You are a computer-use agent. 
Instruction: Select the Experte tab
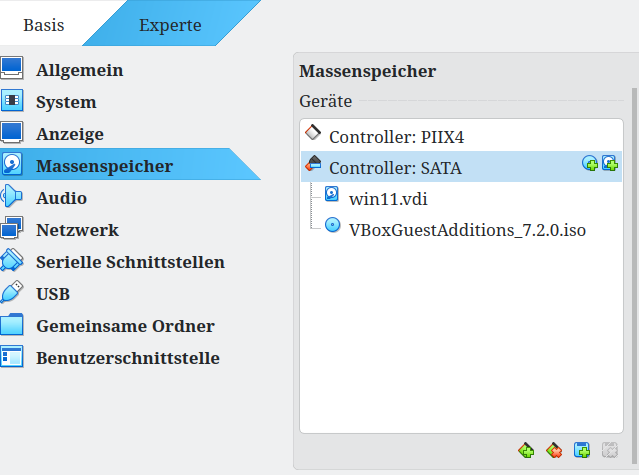pos(169,25)
